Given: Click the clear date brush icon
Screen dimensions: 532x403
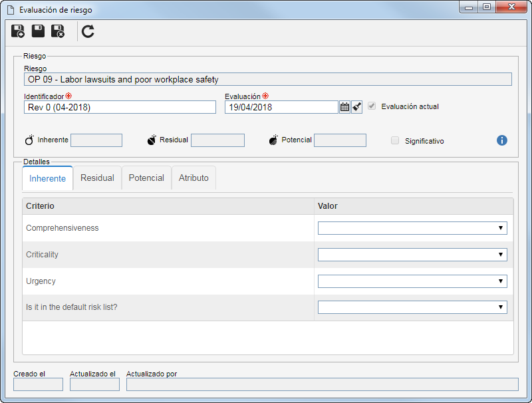Looking at the screenshot, I should click(356, 107).
